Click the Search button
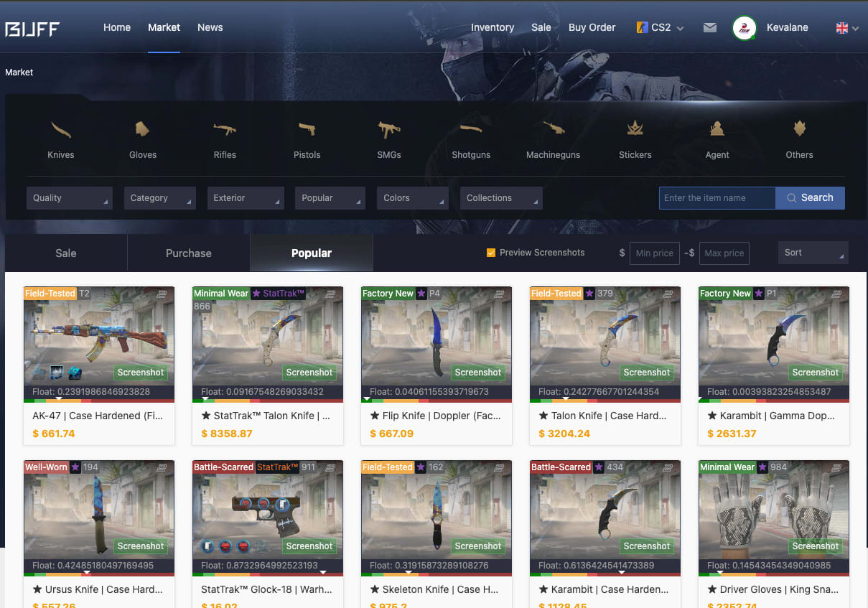The height and width of the screenshot is (608, 868). point(810,197)
